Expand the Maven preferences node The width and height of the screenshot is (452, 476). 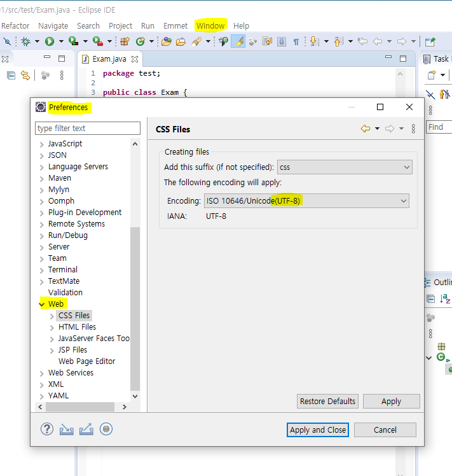pos(41,179)
